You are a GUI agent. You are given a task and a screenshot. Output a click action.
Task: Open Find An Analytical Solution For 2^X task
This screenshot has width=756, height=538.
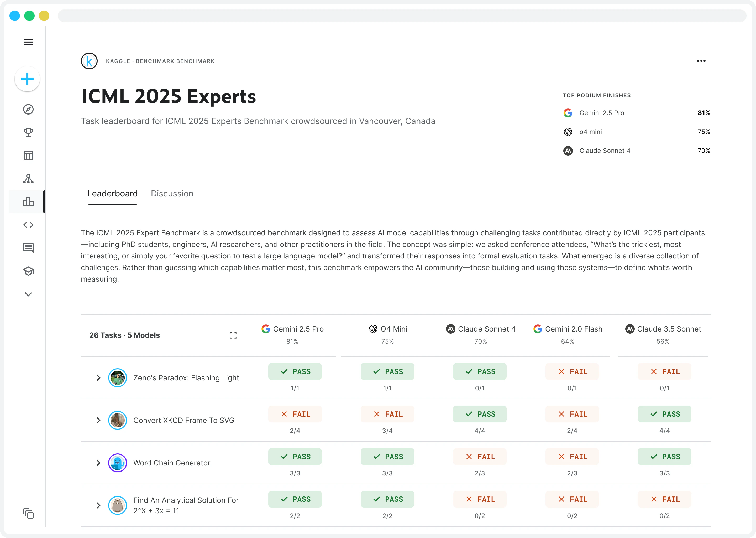point(186,505)
